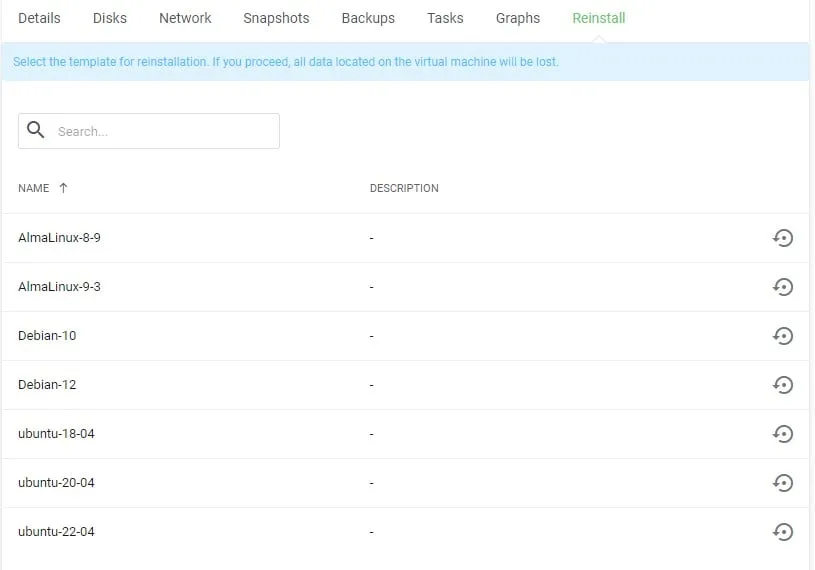Image resolution: width=815 pixels, height=570 pixels.
Task: Open the Details tab
Action: click(39, 18)
